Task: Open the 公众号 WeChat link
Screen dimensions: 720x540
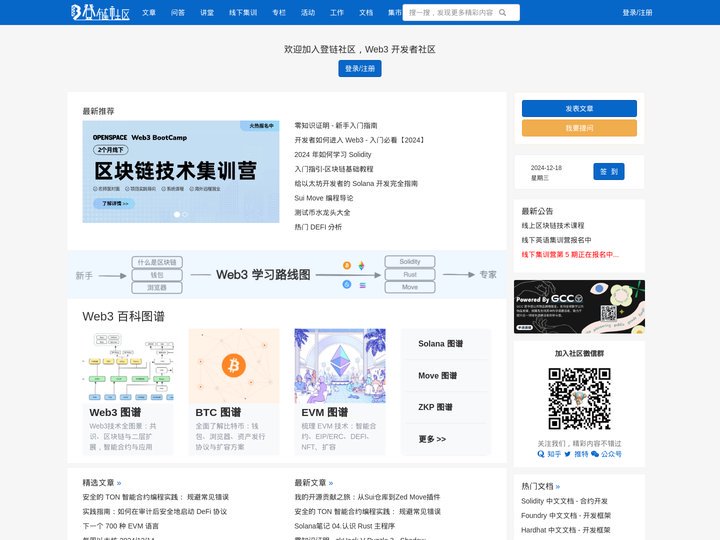Action: click(x=606, y=454)
